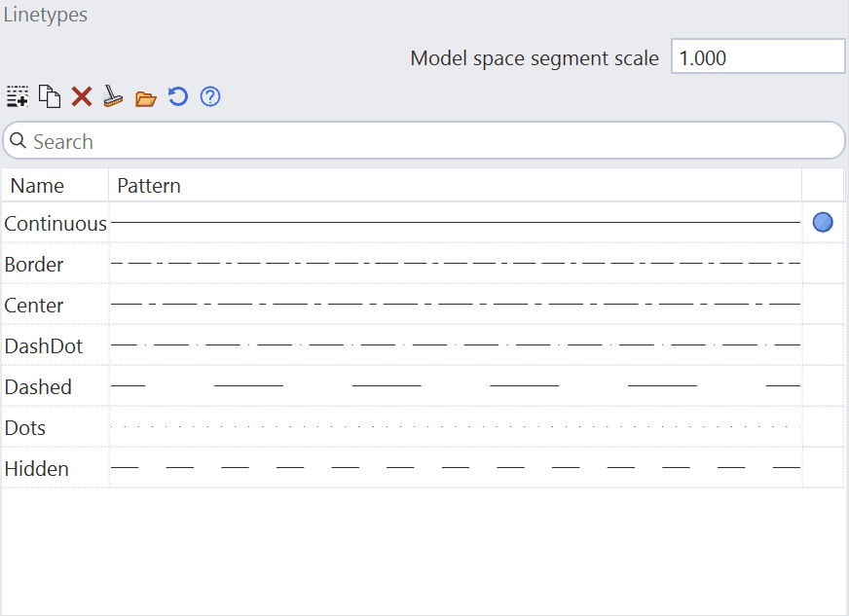
Task: Click the DashDot pattern preview
Action: (x=456, y=344)
